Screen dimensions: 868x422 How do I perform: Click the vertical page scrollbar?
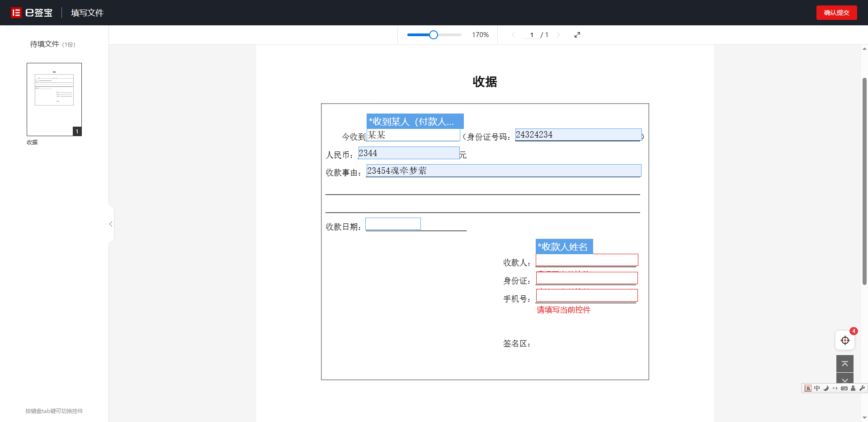point(864,181)
